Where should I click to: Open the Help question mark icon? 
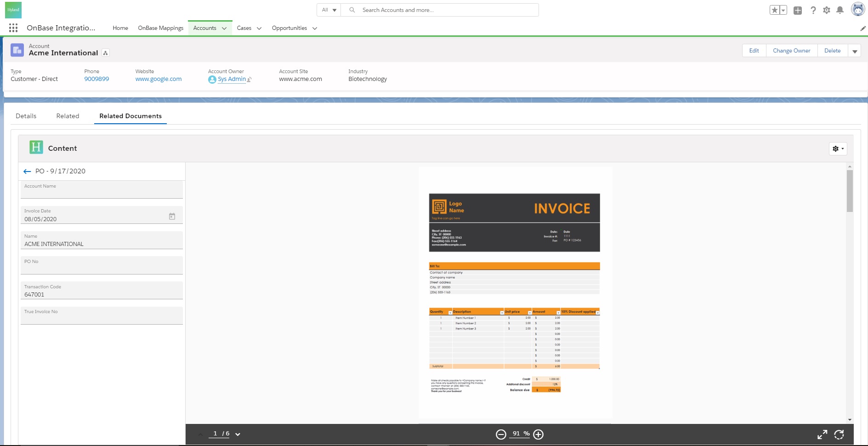813,10
